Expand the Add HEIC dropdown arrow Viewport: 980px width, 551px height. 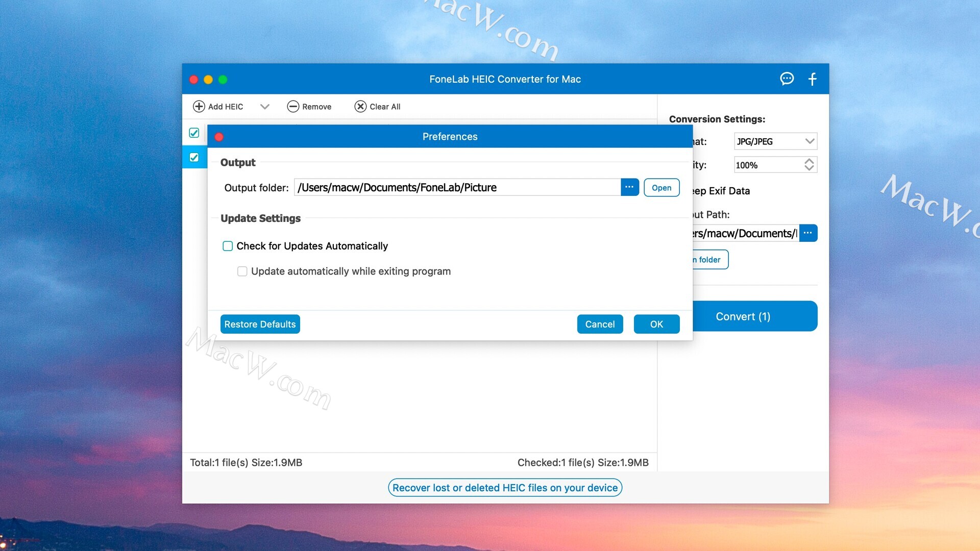coord(264,107)
